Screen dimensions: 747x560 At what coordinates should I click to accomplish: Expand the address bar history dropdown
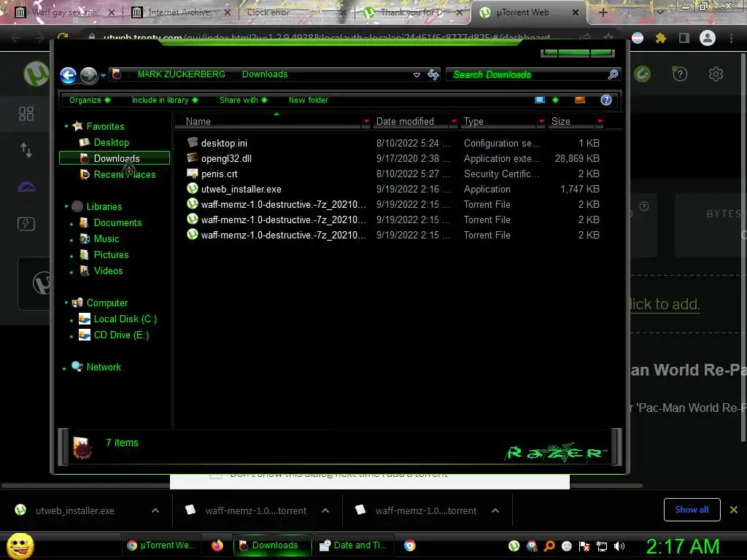pyautogui.click(x=417, y=75)
